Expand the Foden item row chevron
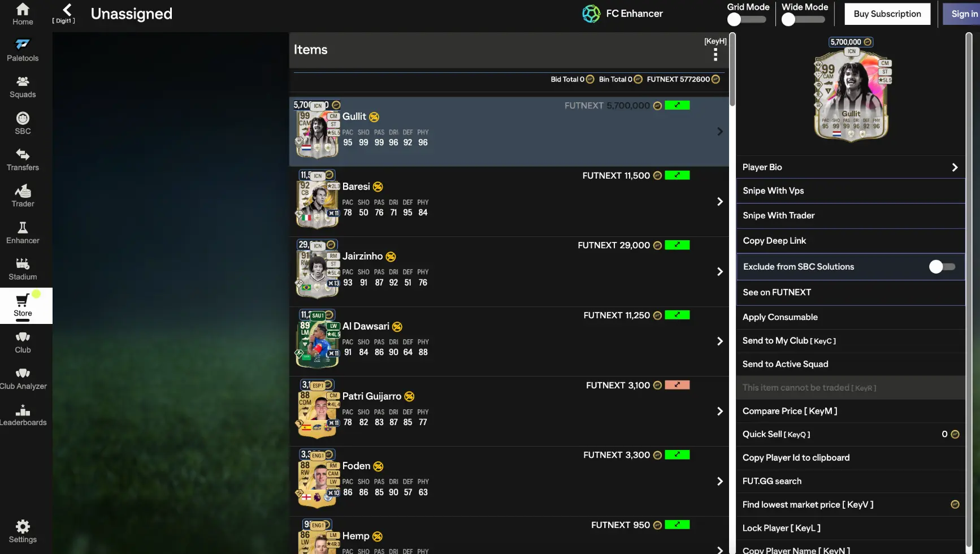This screenshot has height=554, width=980. click(720, 482)
